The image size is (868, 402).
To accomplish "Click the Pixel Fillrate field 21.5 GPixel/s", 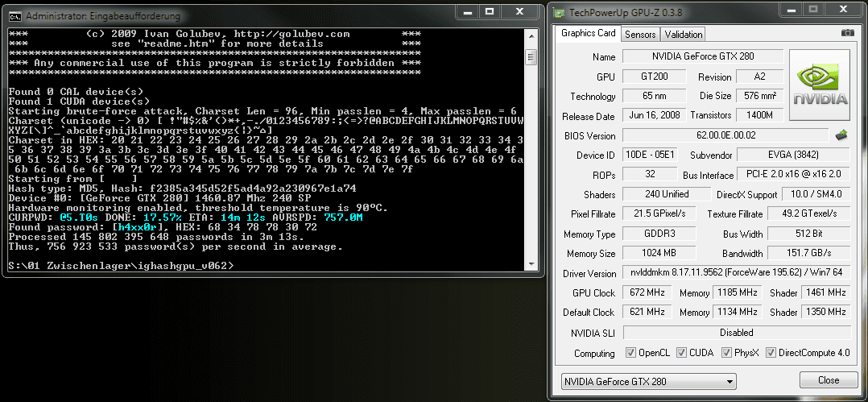I will click(659, 213).
